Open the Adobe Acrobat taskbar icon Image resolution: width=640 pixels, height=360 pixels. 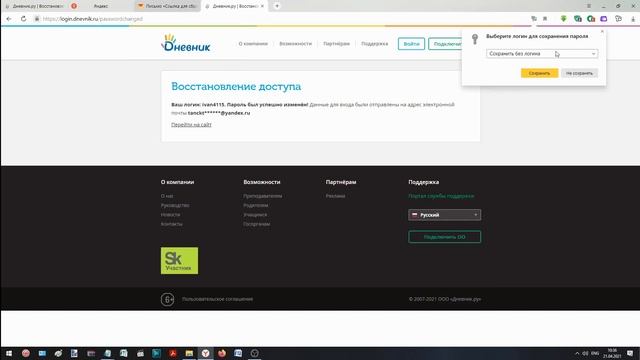tap(173, 353)
